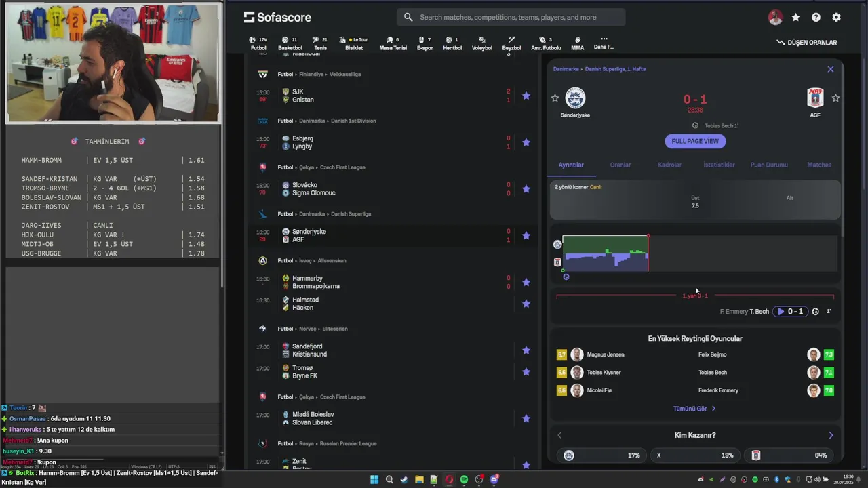This screenshot has height=488, width=868.
Task: Open the Voleybol category
Action: (x=481, y=43)
